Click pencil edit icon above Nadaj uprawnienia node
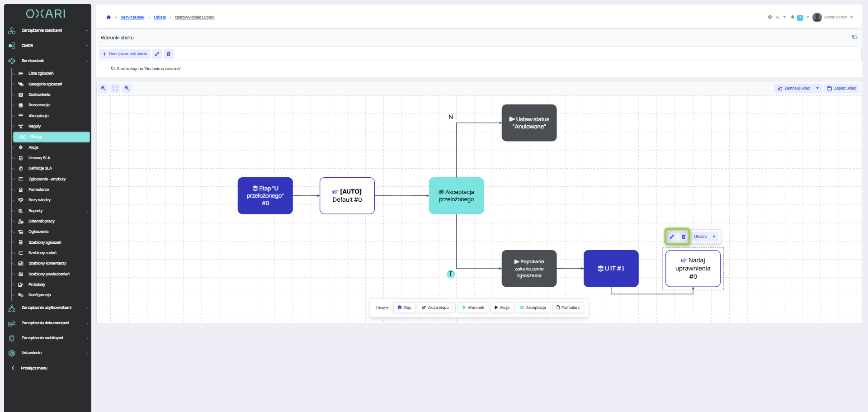 point(672,237)
